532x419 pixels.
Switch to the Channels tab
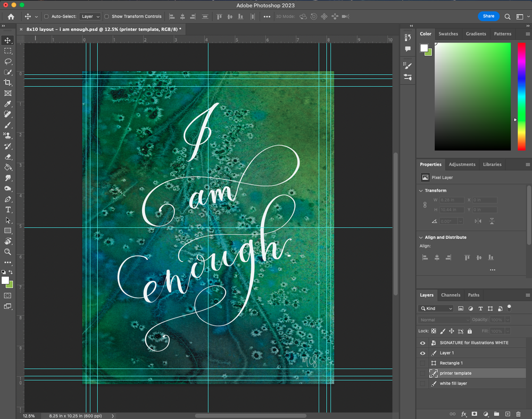[x=451, y=295]
